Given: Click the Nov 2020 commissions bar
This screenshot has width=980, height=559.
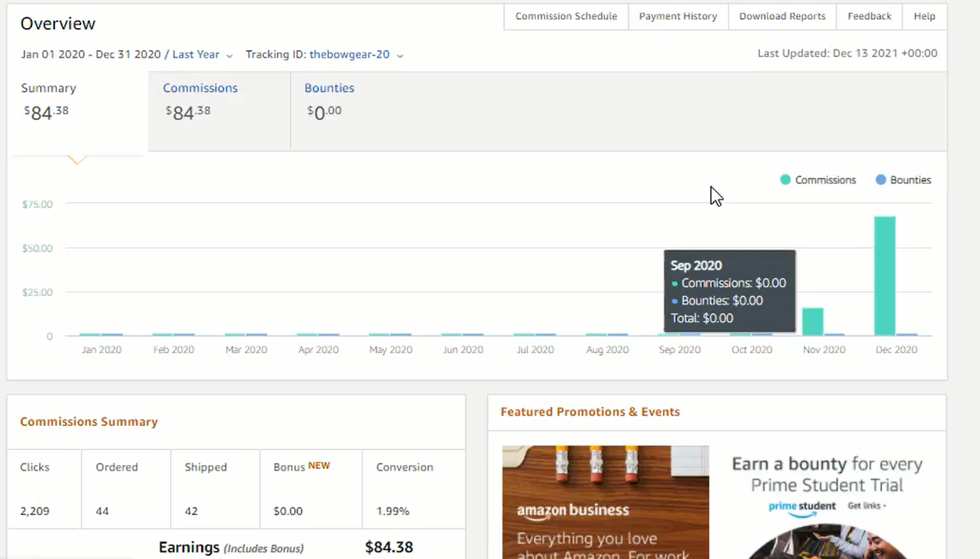Looking at the screenshot, I should click(812, 322).
